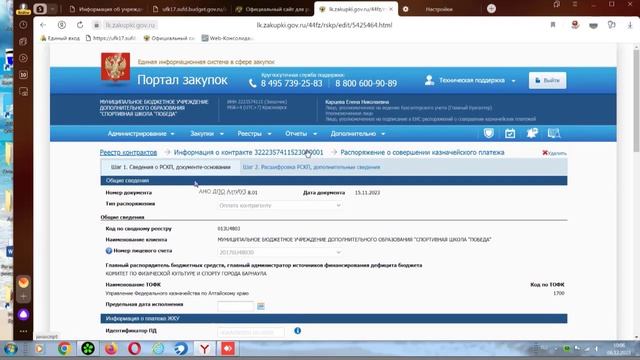Switch to the Официальный сайт browser tab
Viewport: 640px width, 360px height.
[x=272, y=9]
